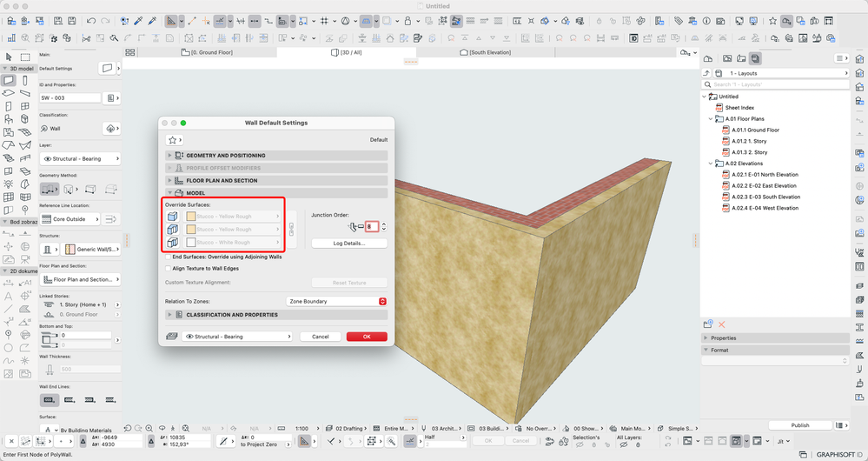
Task: Enable End Surfaces: Override using Adjoining Walls
Action: tap(169, 257)
